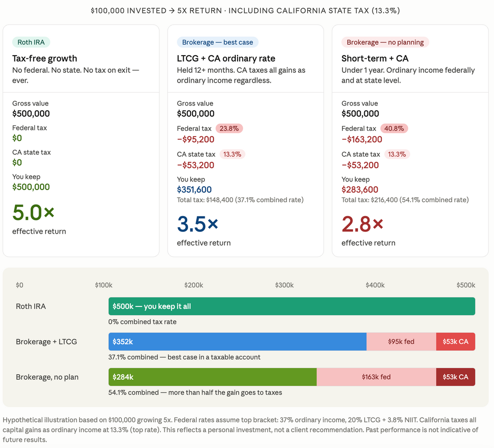This screenshot has height=448, width=494.
Task: Click the 5.0× effective return figure
Action: coord(33,212)
